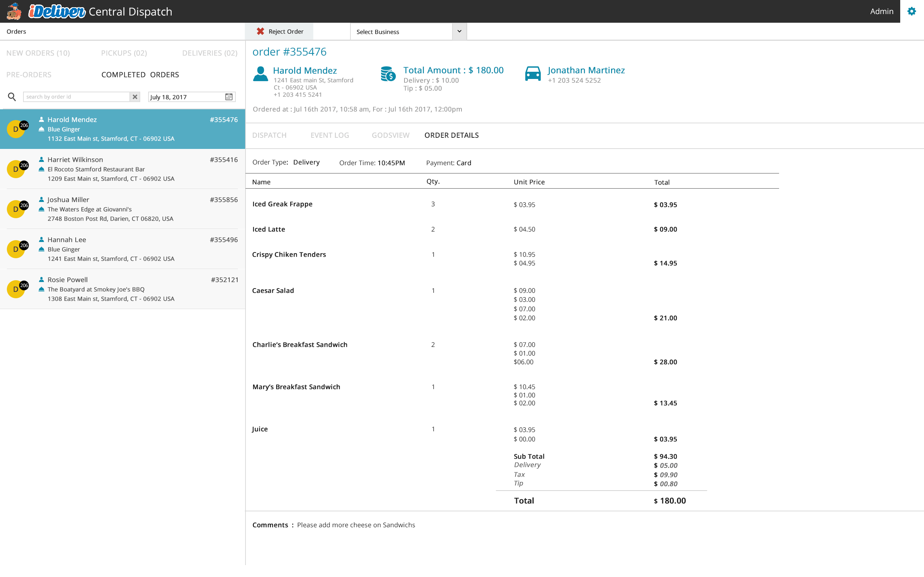Click the search magnifier icon
The image size is (924, 577).
click(x=12, y=97)
